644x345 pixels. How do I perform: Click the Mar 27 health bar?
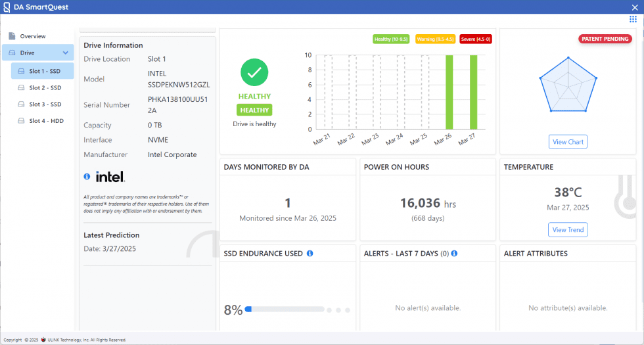(x=473, y=92)
